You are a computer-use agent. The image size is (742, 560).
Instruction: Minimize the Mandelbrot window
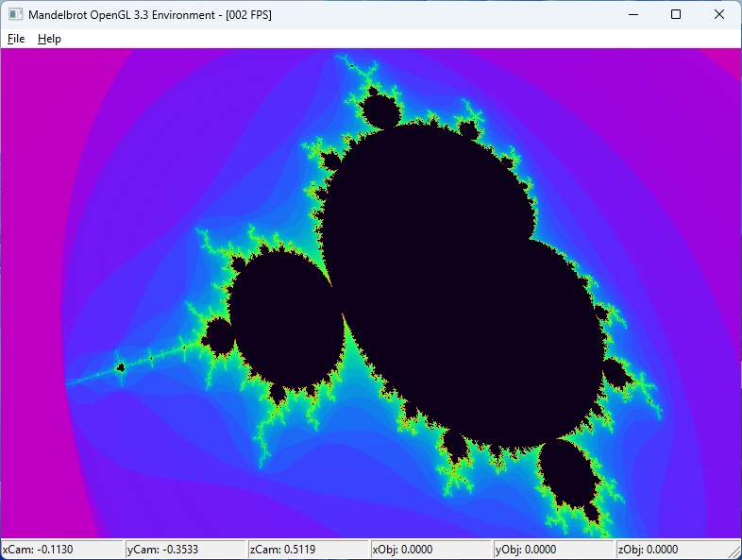633,15
